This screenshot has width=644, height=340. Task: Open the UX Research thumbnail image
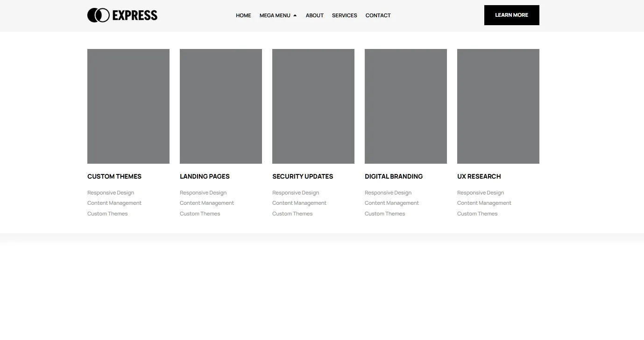point(498,106)
